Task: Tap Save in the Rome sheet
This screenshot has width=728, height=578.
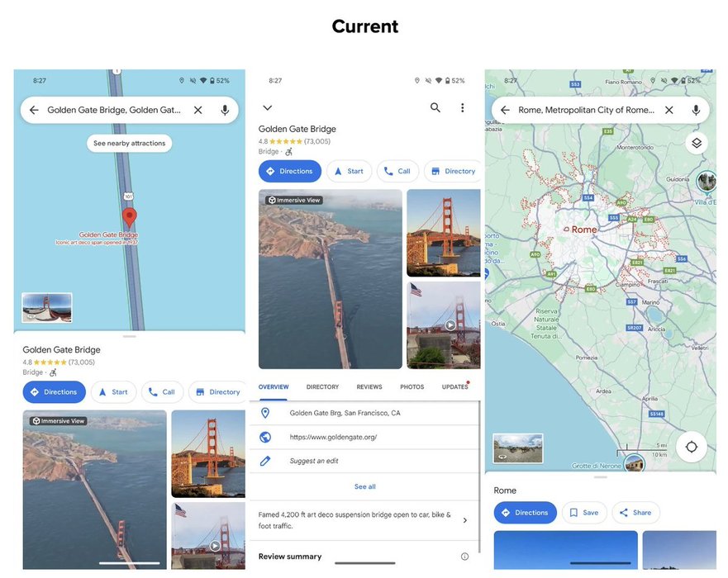Action: pyautogui.click(x=584, y=513)
